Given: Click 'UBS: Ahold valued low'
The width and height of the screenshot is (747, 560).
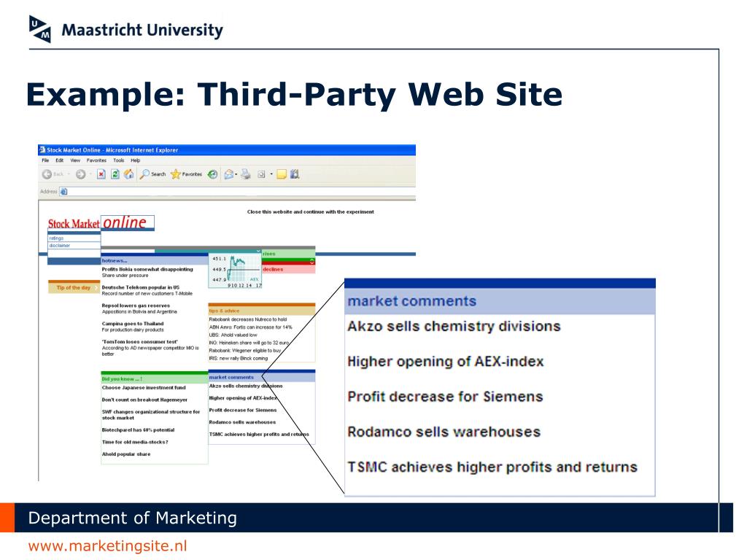Looking at the screenshot, I should [233, 335].
